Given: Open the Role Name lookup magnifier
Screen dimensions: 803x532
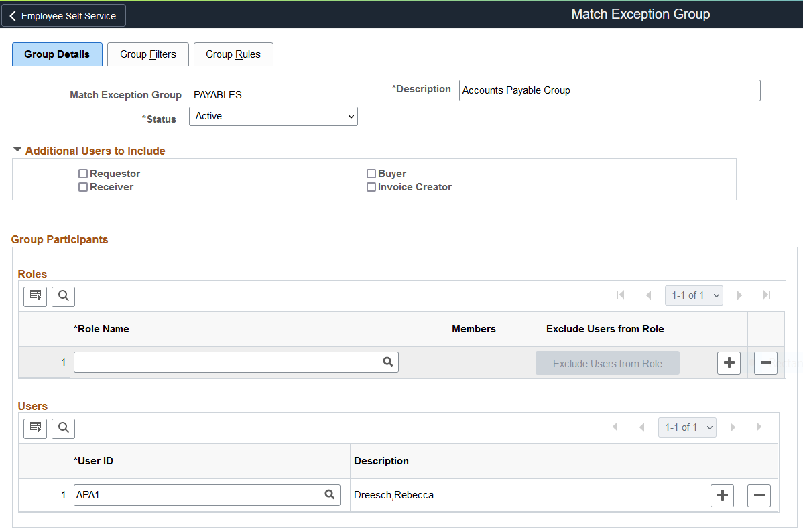Looking at the screenshot, I should point(387,362).
